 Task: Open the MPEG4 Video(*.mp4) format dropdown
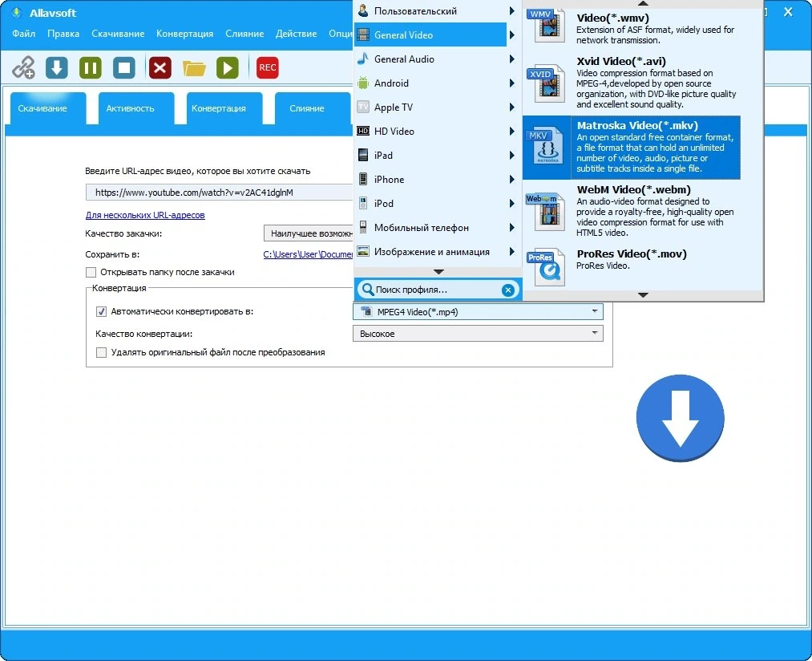coord(478,311)
